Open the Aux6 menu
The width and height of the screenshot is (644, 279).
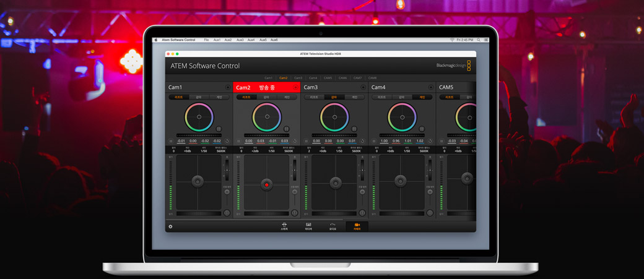(x=274, y=40)
